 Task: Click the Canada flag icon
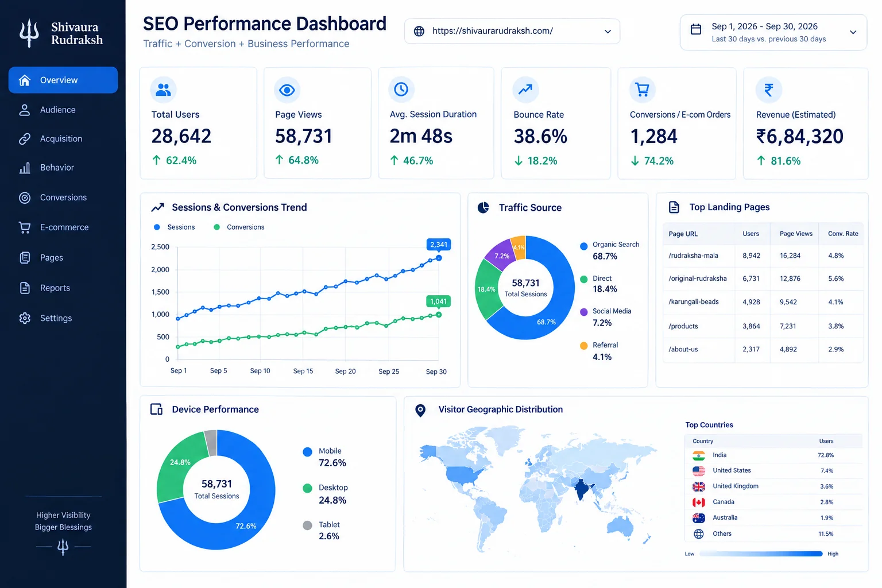699,502
